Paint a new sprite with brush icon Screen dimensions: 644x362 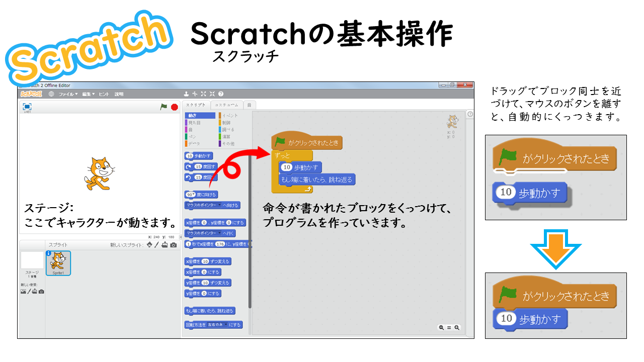[157, 245]
